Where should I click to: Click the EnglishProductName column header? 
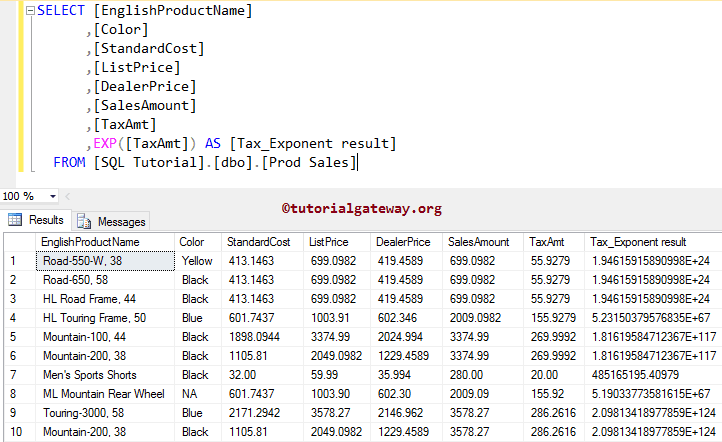(105, 242)
